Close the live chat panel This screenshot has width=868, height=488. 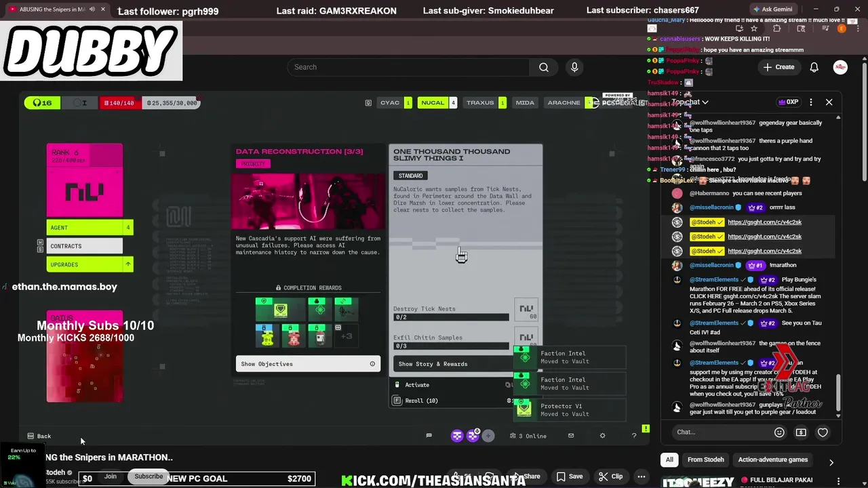point(829,102)
